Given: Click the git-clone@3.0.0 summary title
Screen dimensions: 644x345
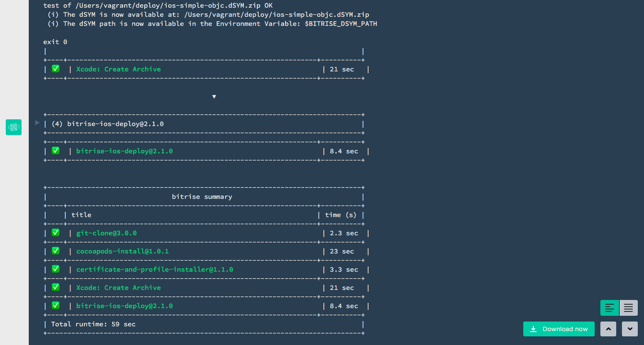Looking at the screenshot, I should [106, 233].
